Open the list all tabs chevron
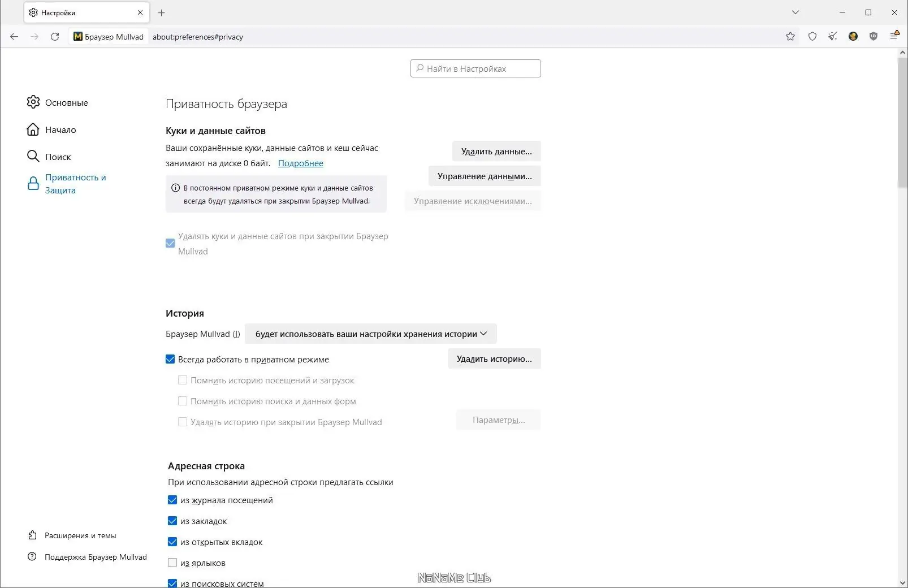The image size is (908, 588). point(795,12)
